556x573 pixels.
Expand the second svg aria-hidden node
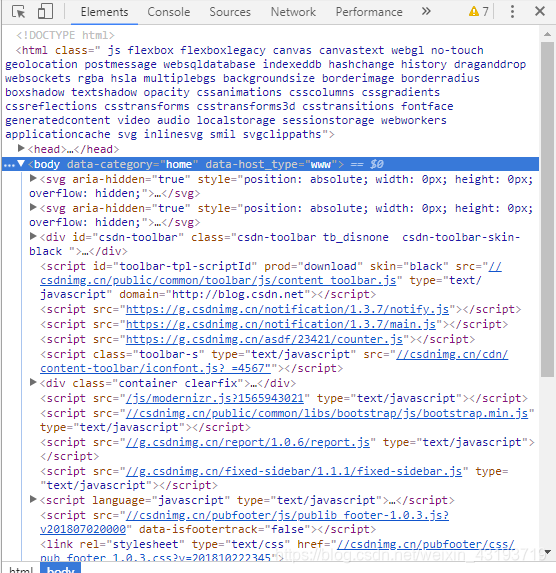click(x=33, y=207)
